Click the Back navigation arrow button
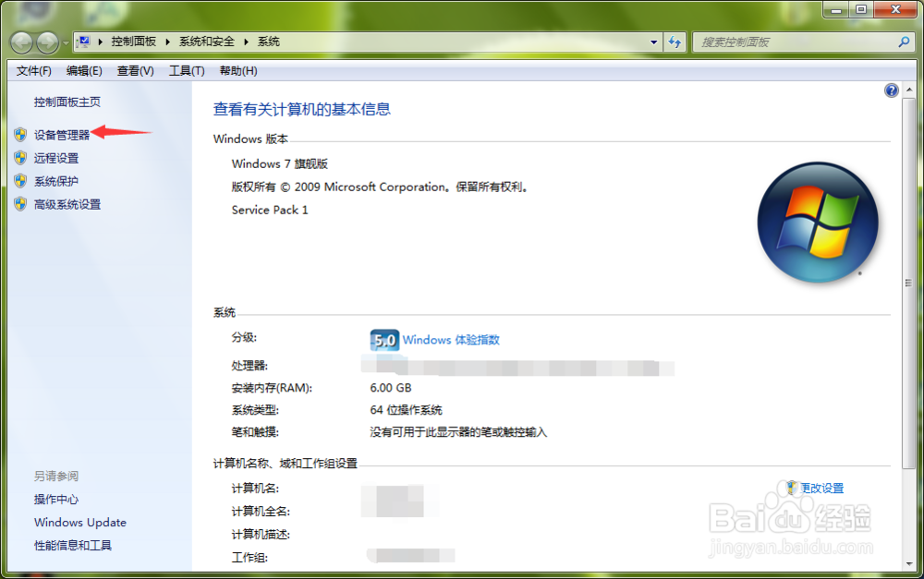The width and height of the screenshot is (924, 579). 22,42
